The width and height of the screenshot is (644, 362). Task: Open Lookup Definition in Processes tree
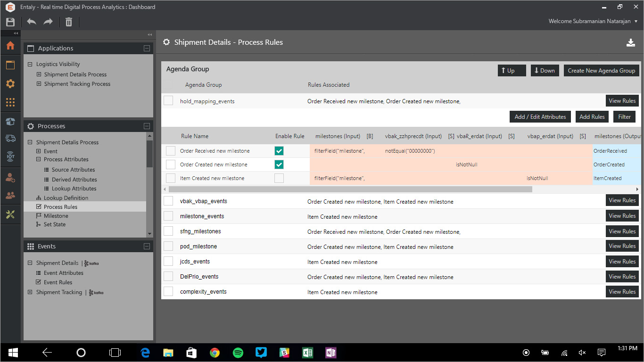[x=66, y=198]
